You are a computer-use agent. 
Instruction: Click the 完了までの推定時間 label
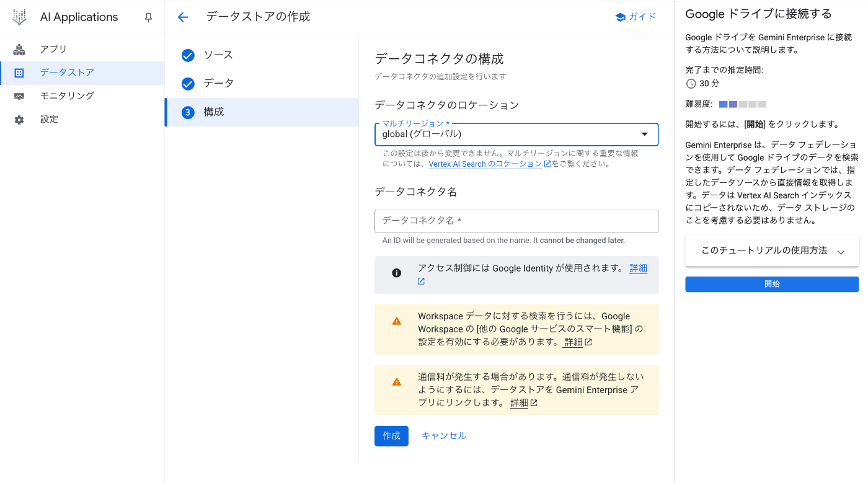click(x=724, y=70)
